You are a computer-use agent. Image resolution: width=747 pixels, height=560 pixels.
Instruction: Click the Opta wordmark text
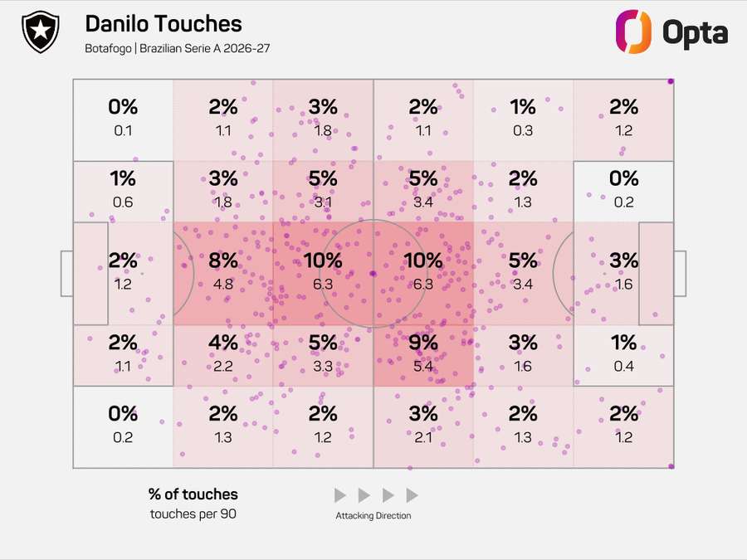coord(695,33)
